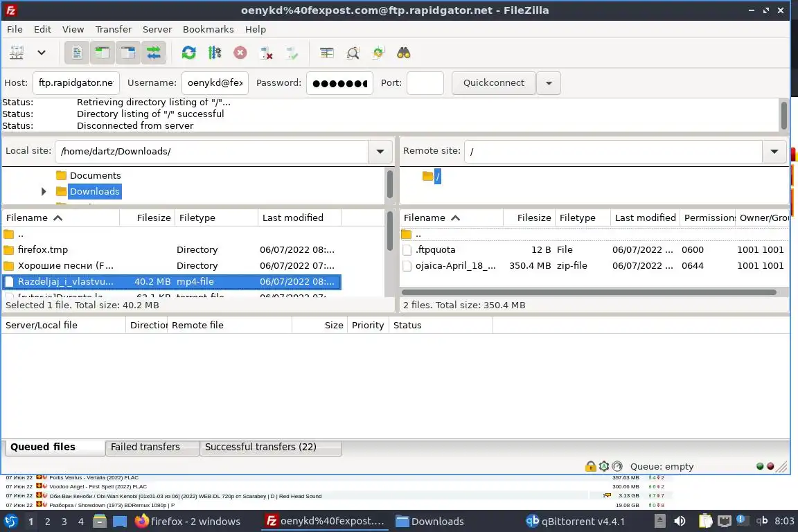798x532 pixels.
Task: Select Documents folder in local tree
Action: [95, 176]
